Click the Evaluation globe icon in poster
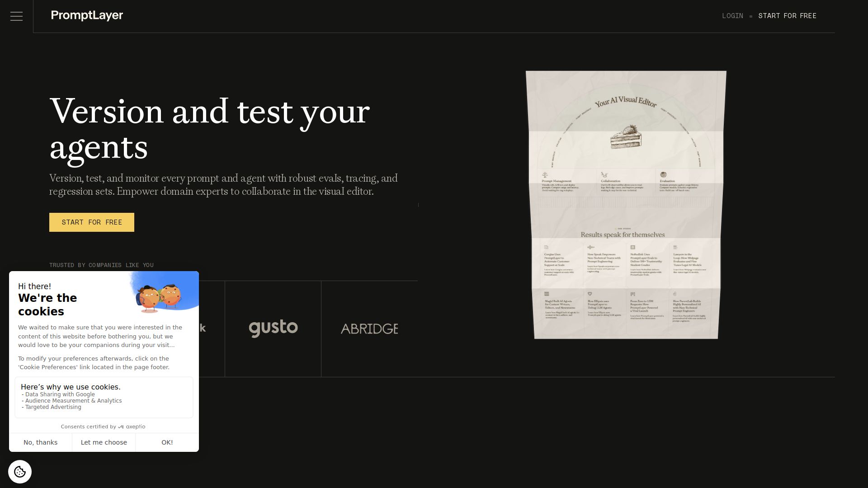The width and height of the screenshot is (868, 488). [663, 174]
